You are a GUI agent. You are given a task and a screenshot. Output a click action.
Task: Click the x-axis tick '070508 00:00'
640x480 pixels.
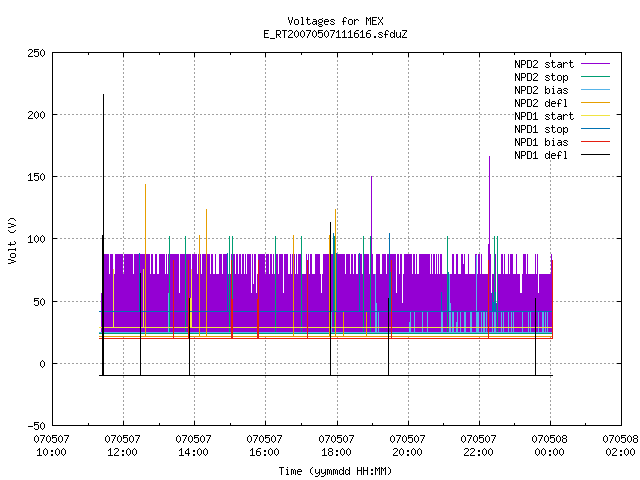[x=549, y=446]
